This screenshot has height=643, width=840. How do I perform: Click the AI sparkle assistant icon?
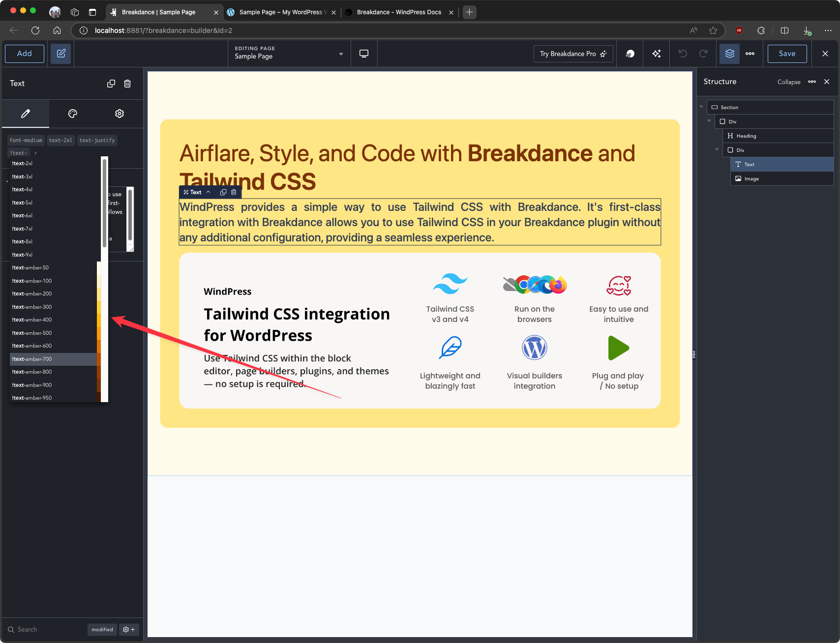pyautogui.click(x=657, y=54)
